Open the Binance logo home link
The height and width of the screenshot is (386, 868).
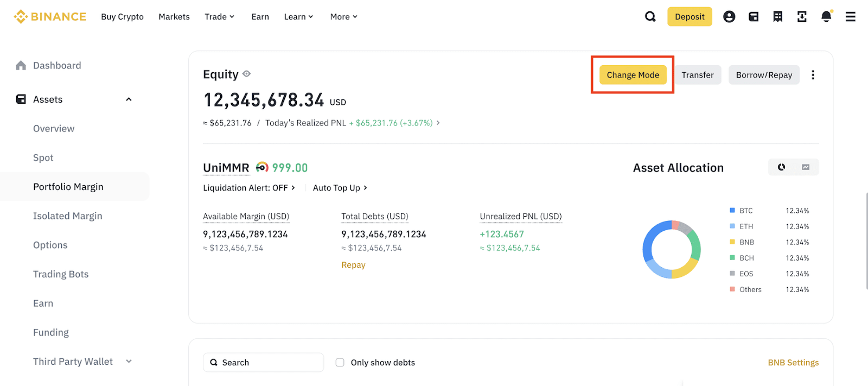(x=50, y=17)
